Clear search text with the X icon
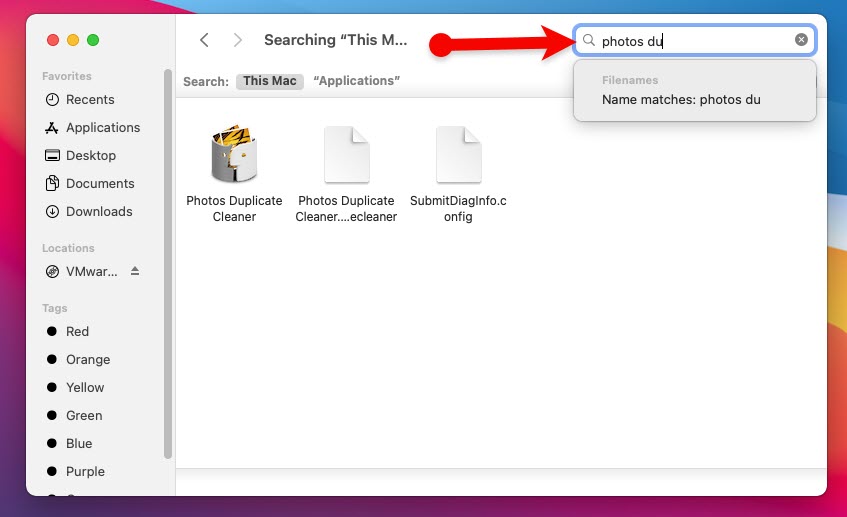This screenshot has height=517, width=847. pos(801,40)
